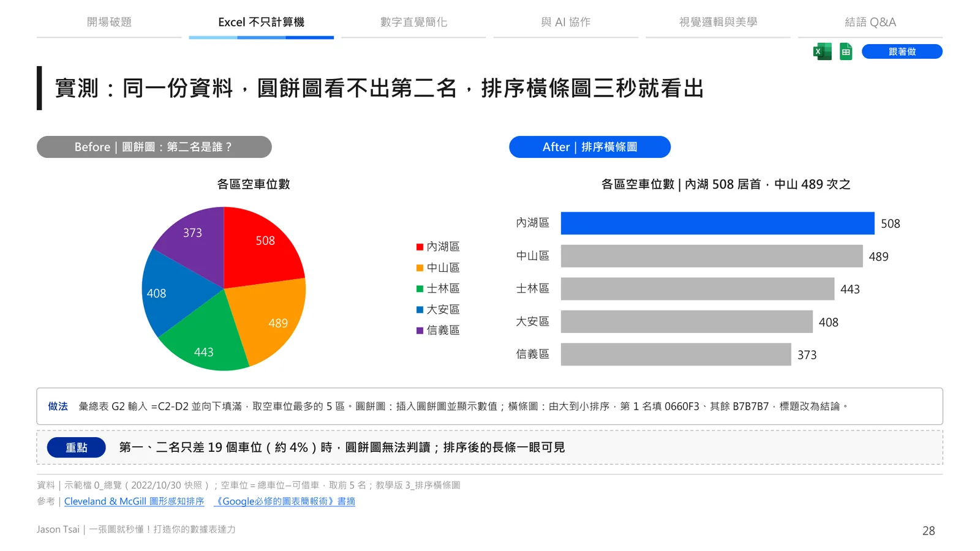The image size is (980, 551).
Task: Click the Before | 圓餅圖 label pill
Action: click(154, 147)
